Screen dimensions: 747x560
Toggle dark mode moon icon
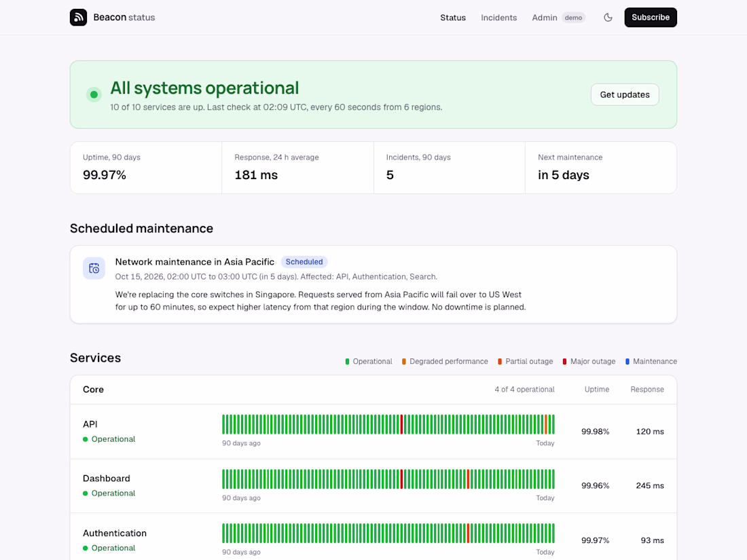(608, 18)
